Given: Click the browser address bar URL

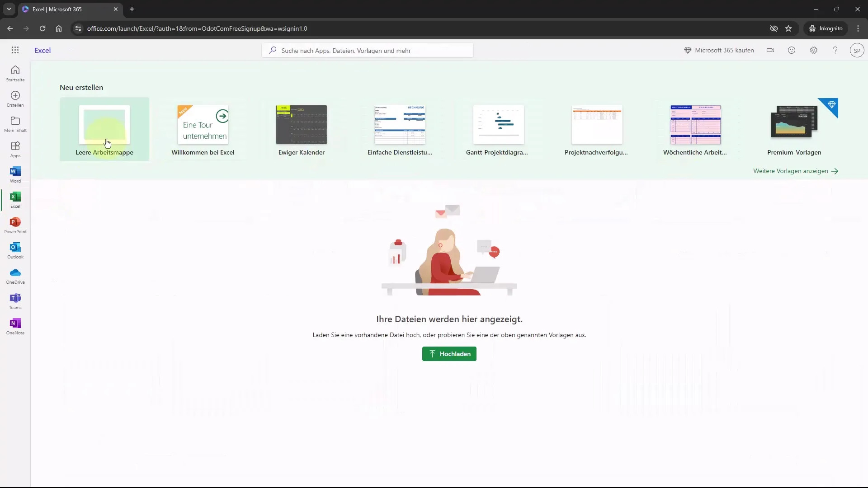Looking at the screenshot, I should click(x=197, y=28).
